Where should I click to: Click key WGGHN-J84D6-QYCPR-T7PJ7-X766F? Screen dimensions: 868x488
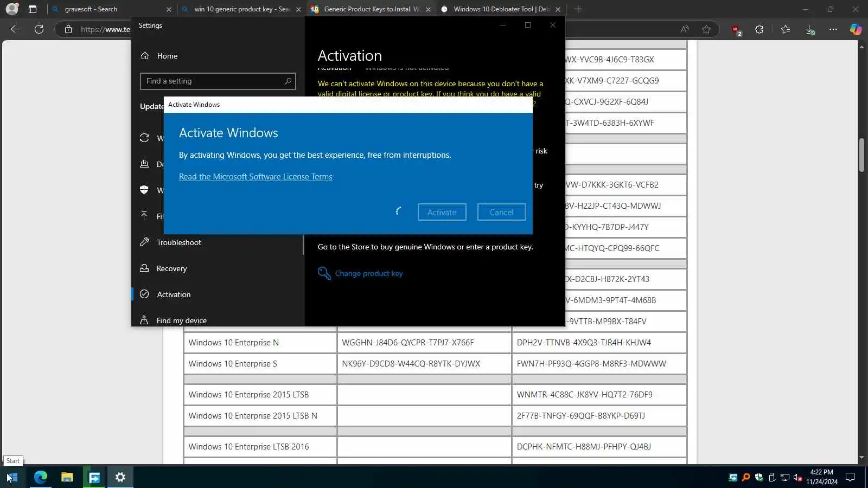tap(408, 343)
